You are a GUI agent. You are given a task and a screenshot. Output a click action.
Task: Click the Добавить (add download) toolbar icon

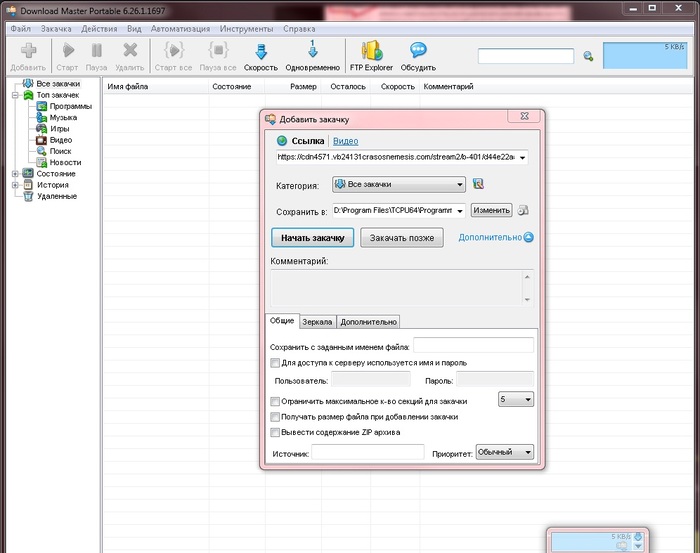28,51
